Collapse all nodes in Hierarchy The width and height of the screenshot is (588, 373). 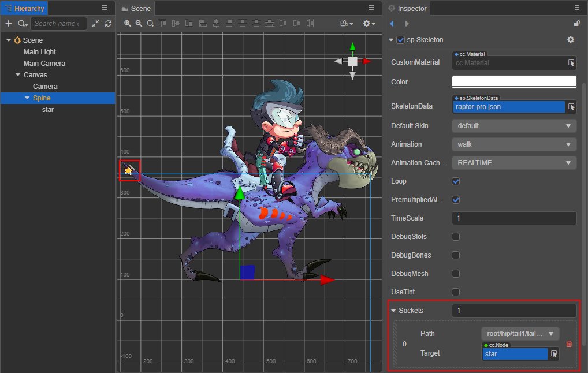(x=96, y=23)
